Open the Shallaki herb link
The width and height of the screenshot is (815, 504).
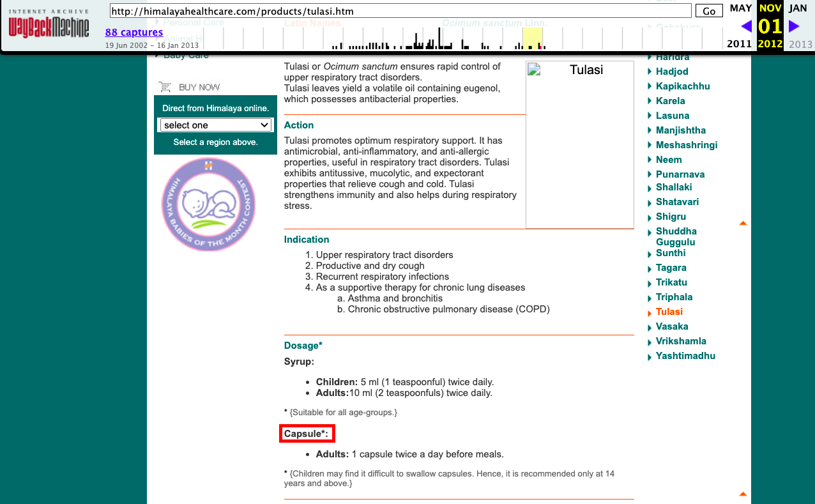click(x=674, y=187)
